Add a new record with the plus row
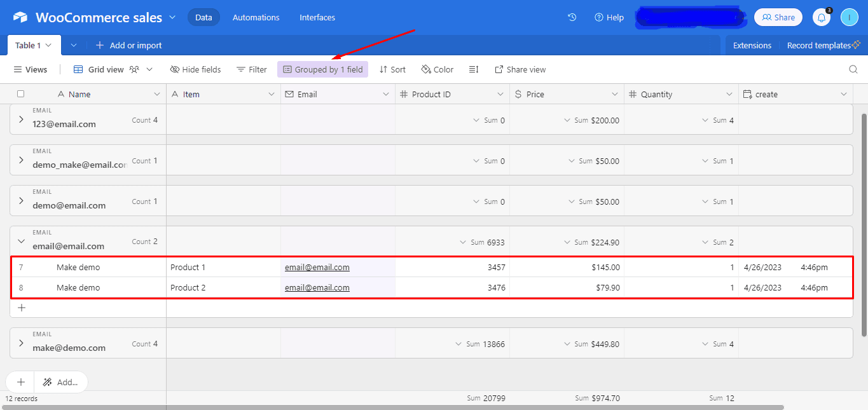The height and width of the screenshot is (410, 868). (21, 307)
